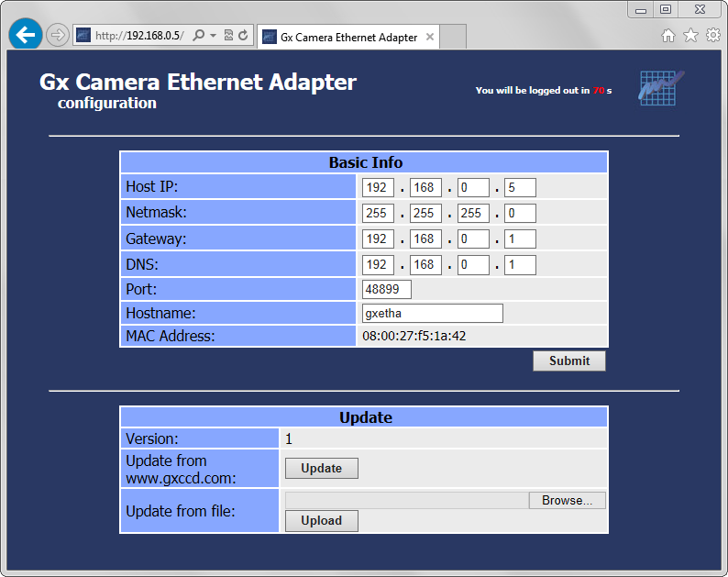Open a new blank tab

coord(454,37)
